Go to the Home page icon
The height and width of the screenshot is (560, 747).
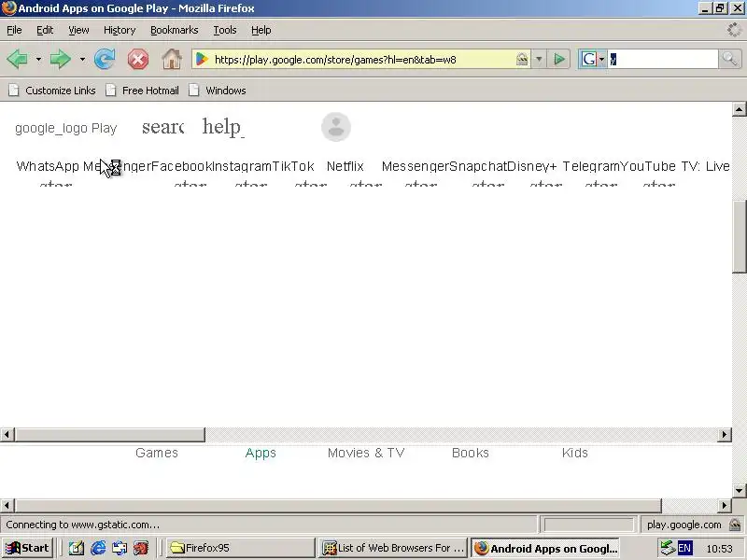(172, 60)
